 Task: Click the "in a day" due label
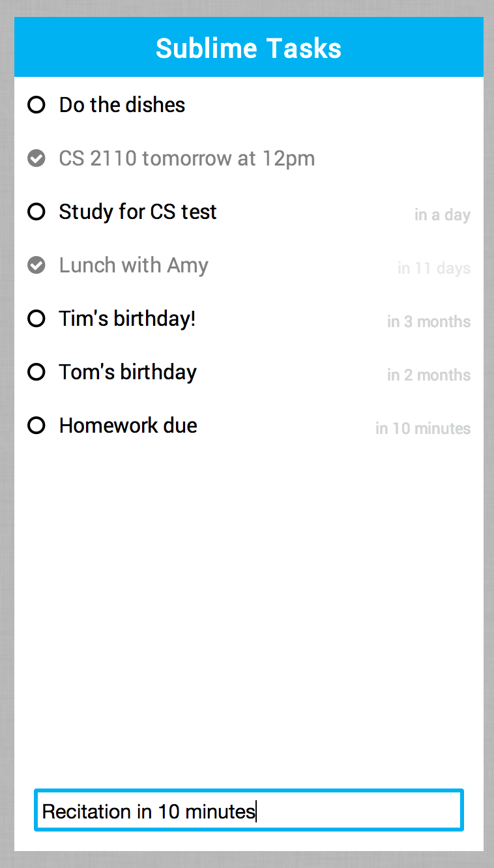tap(442, 215)
